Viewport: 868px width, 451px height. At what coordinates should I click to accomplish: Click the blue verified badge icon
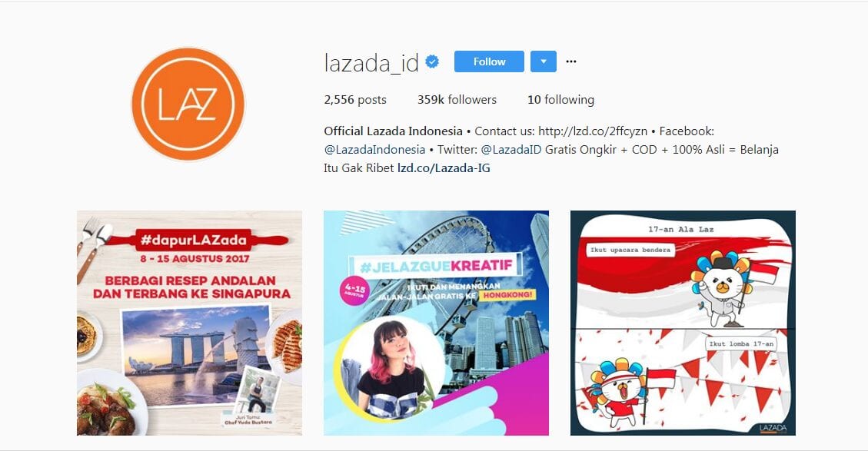pyautogui.click(x=432, y=61)
